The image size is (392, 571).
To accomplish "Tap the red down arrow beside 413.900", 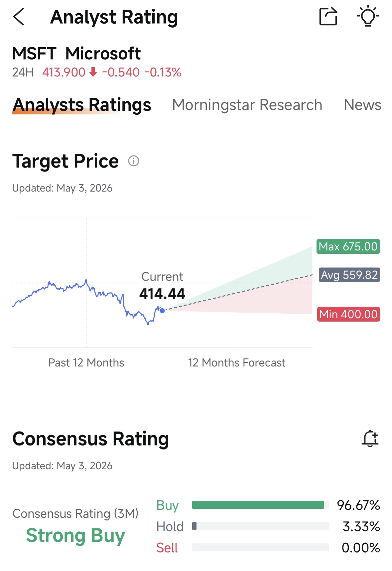I will tap(93, 72).
